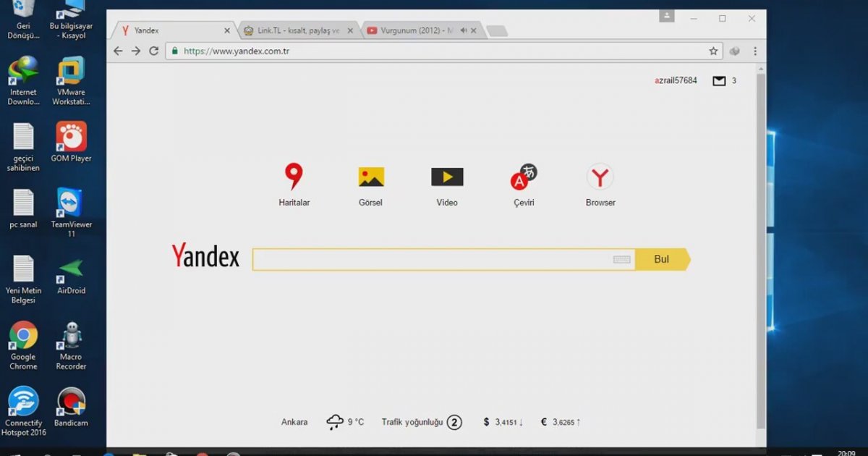Select the pc sanal text file
Screen dimensions: 868x456
[23, 208]
